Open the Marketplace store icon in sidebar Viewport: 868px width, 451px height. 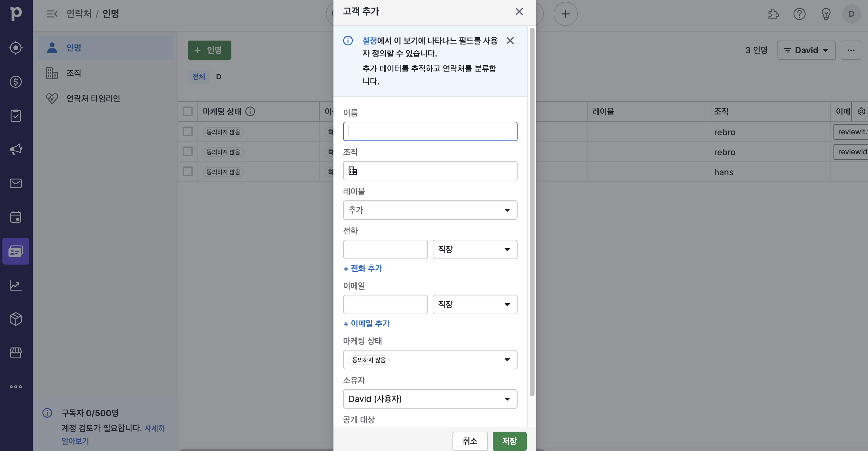pyautogui.click(x=15, y=353)
